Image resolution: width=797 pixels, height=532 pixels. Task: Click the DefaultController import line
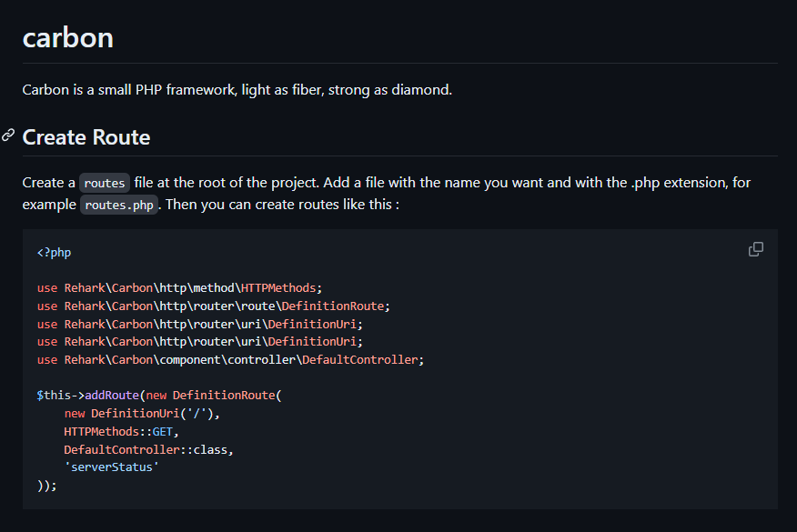point(230,359)
